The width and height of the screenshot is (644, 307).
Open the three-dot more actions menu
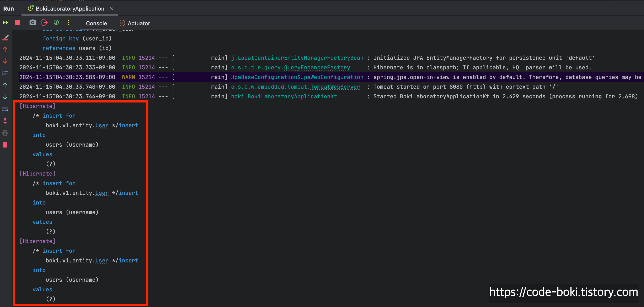pyautogui.click(x=68, y=23)
